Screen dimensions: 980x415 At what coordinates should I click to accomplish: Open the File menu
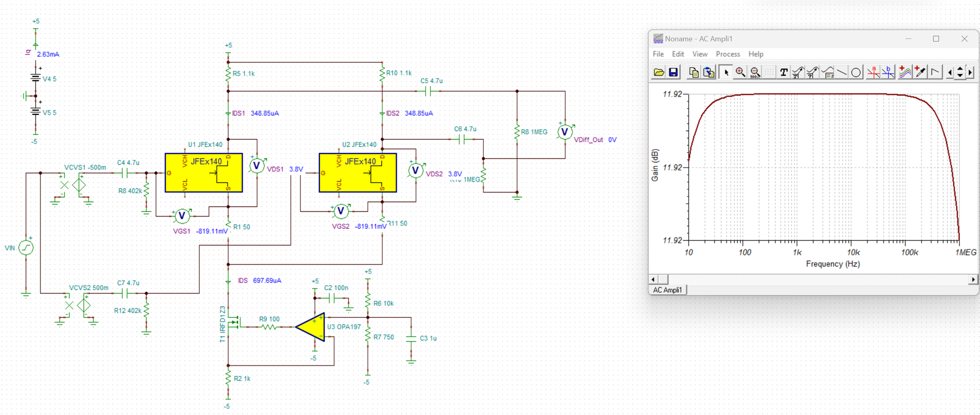658,54
